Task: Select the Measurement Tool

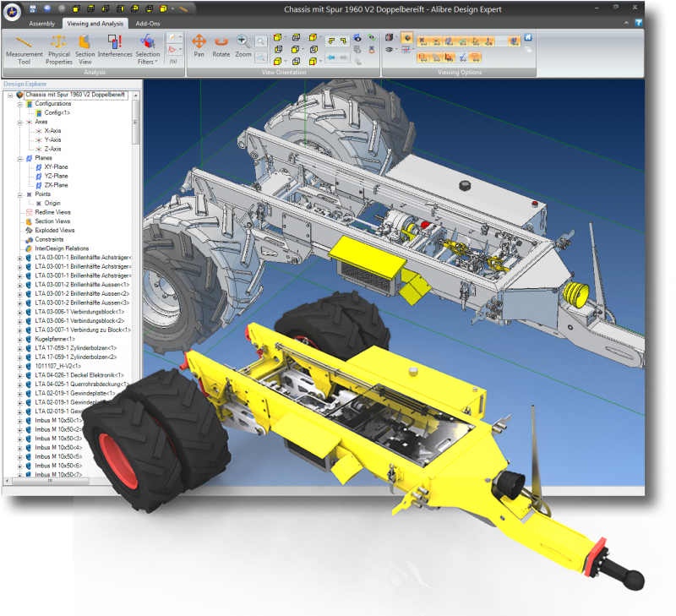Action: (x=25, y=51)
